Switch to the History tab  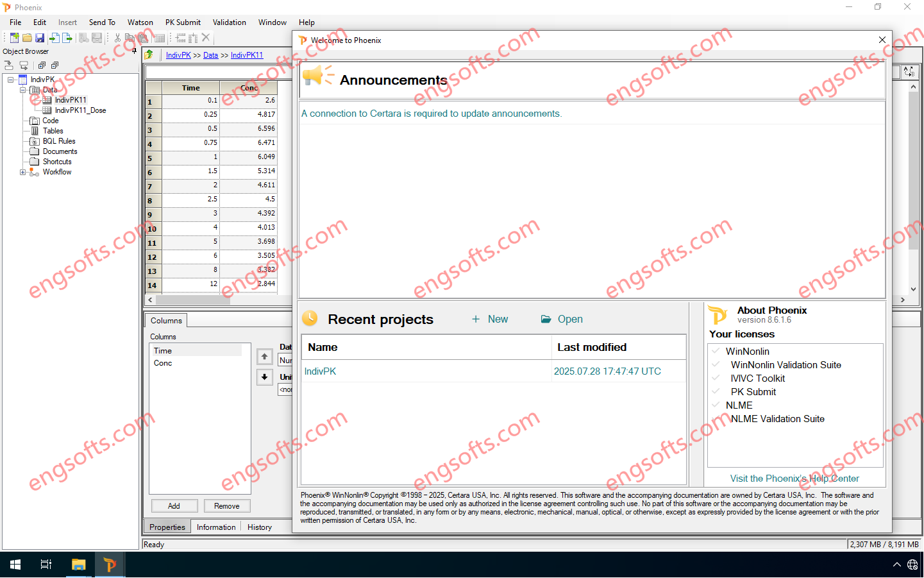point(259,527)
